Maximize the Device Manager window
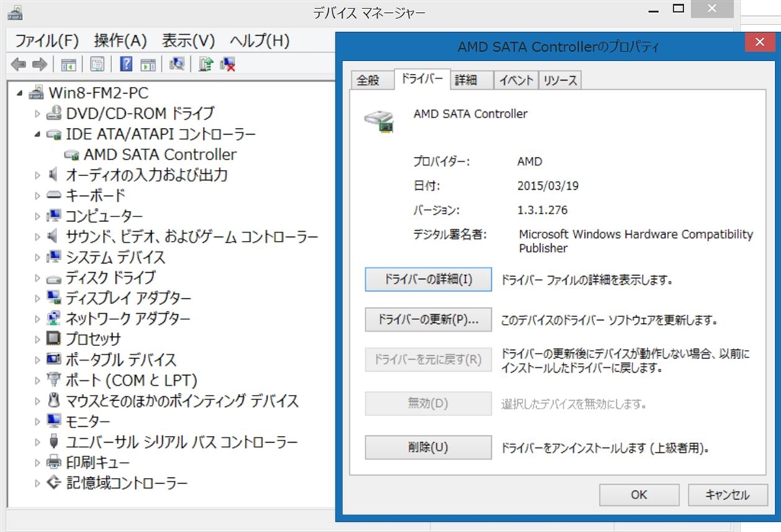 point(678,8)
